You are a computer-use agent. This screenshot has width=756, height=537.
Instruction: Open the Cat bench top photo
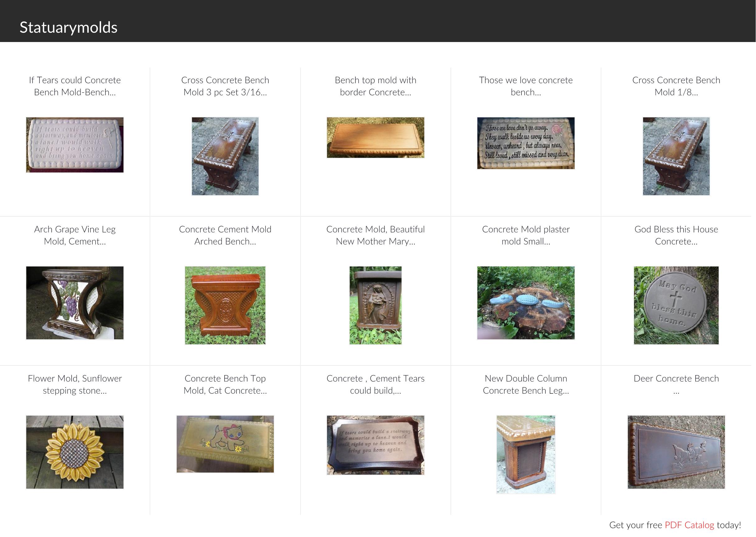pyautogui.click(x=225, y=444)
